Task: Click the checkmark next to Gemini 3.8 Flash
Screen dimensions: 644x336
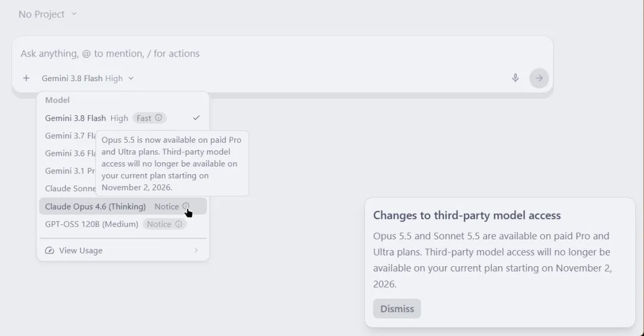Action: tap(196, 118)
